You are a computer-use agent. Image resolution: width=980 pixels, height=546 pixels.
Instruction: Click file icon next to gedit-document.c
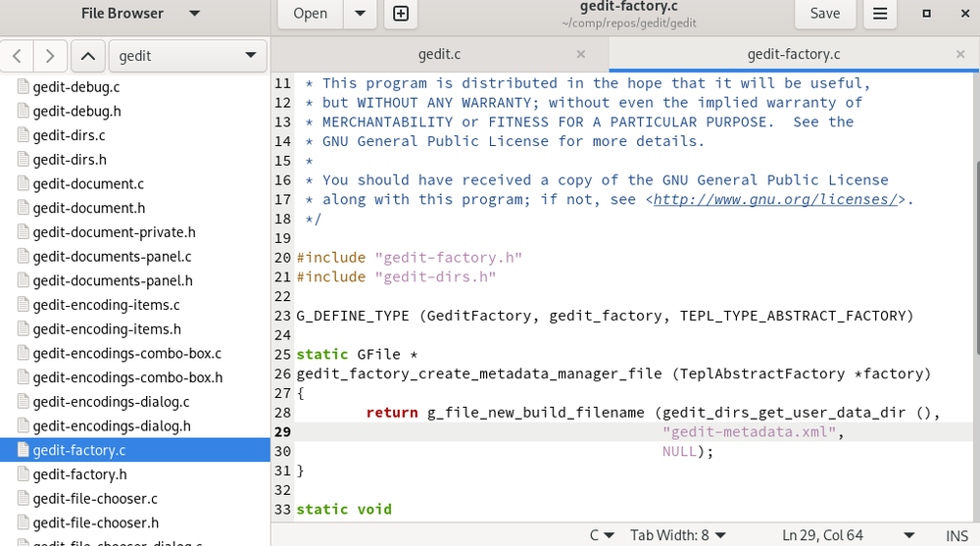pos(24,183)
